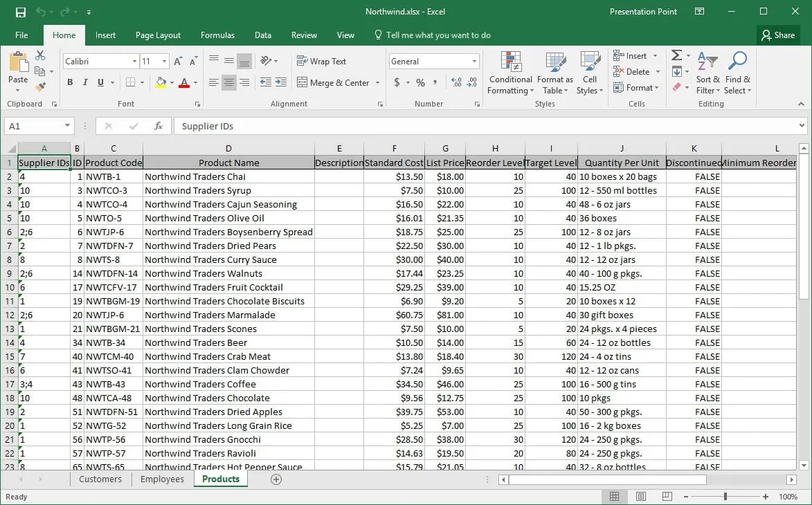Click the AutoSum icon
Screen dimensions: 812x505
tap(676, 55)
